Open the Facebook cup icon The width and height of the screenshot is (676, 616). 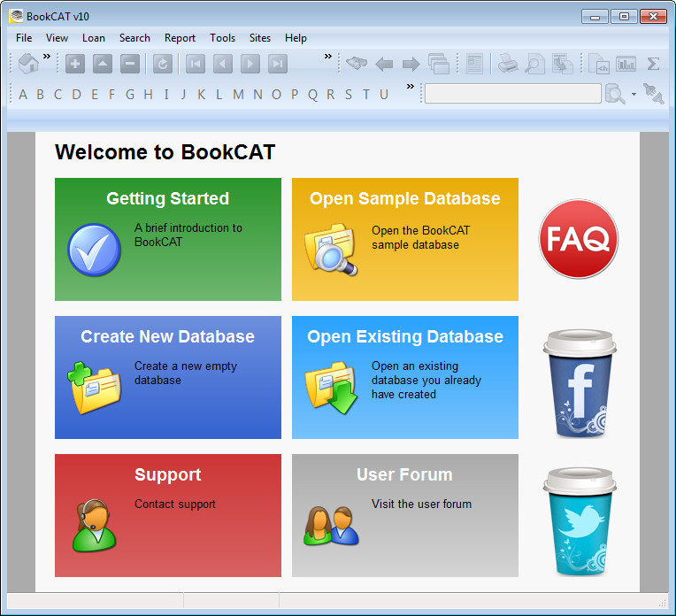[x=580, y=383]
